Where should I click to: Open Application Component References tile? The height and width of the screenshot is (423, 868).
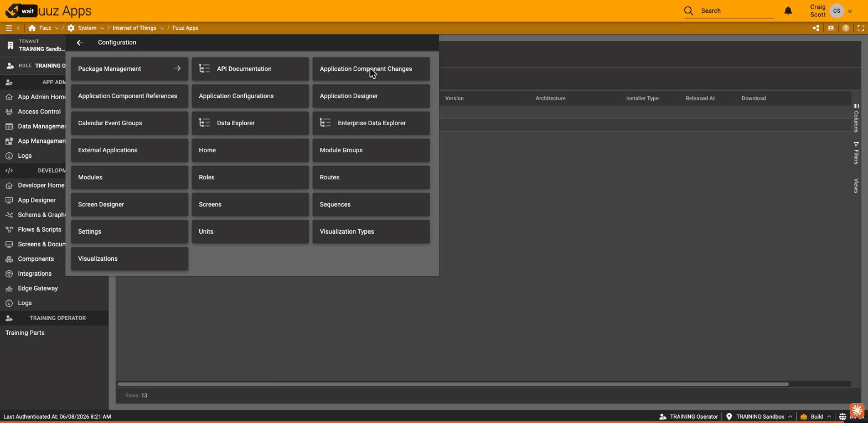(130, 96)
